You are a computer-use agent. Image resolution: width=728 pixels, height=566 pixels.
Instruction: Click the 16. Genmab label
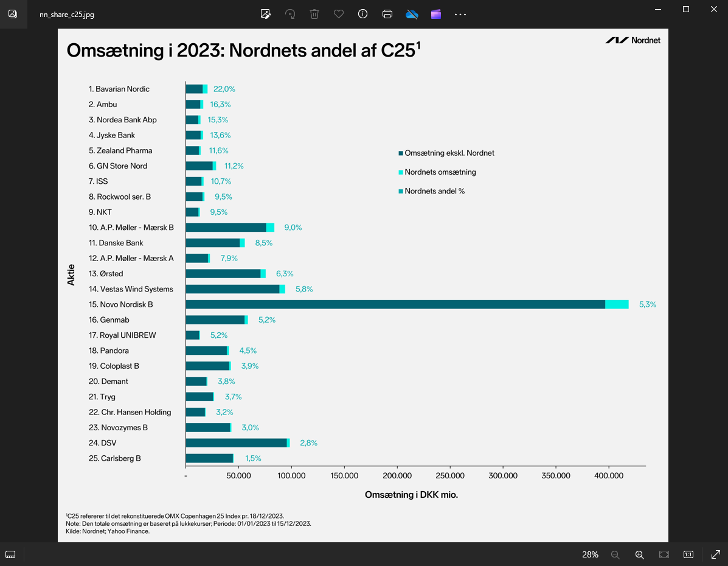109,320
